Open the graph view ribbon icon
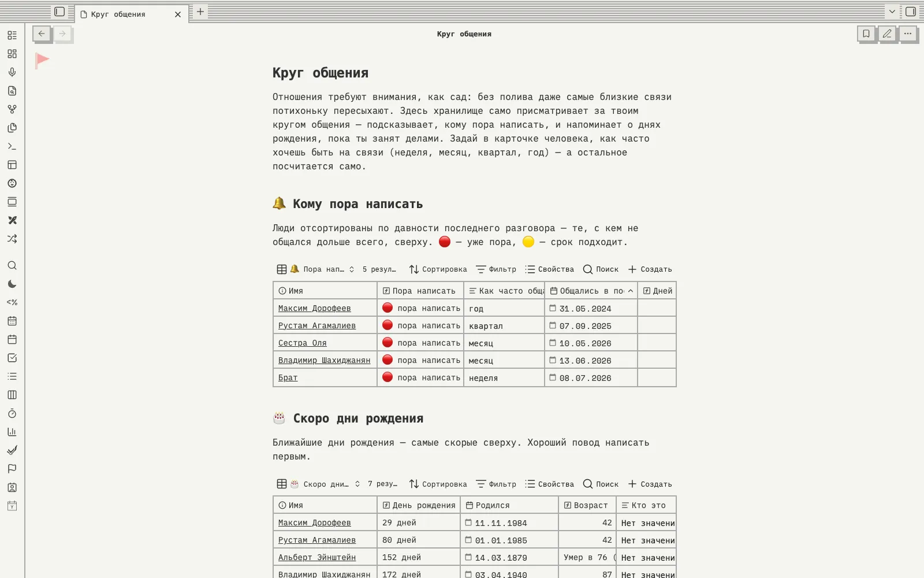Screen dimensions: 924x578 [x=12, y=109]
